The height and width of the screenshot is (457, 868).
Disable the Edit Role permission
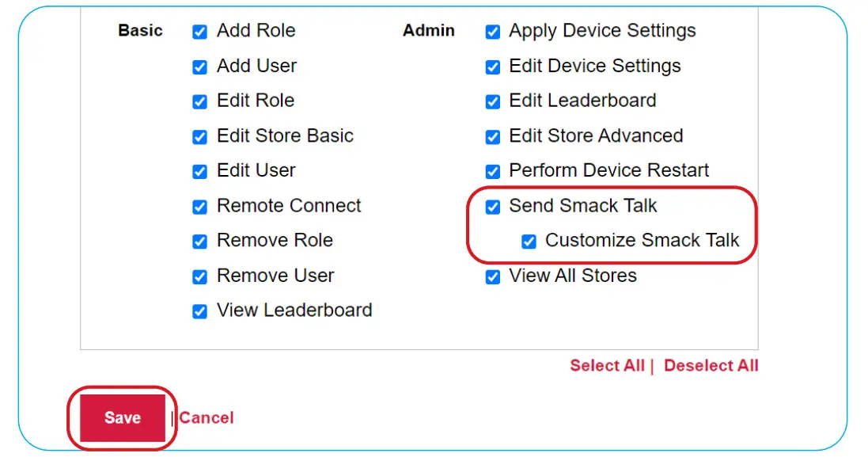pyautogui.click(x=199, y=101)
